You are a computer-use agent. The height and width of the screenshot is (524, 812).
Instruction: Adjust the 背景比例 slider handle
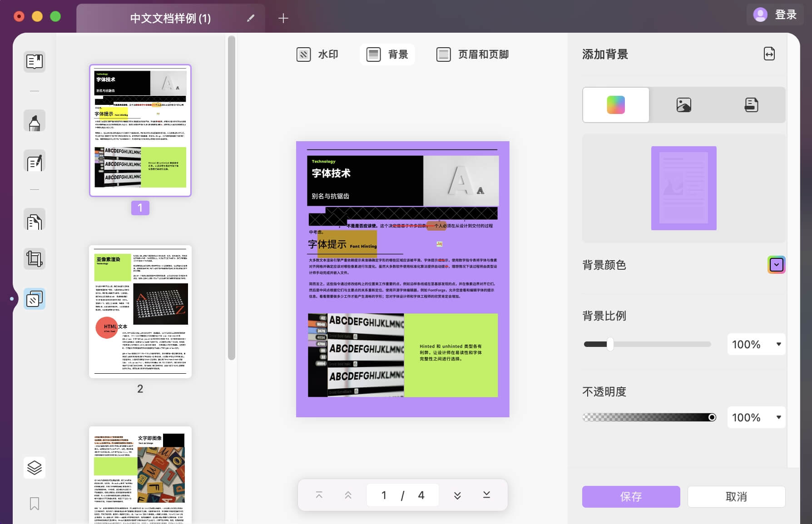pos(610,344)
